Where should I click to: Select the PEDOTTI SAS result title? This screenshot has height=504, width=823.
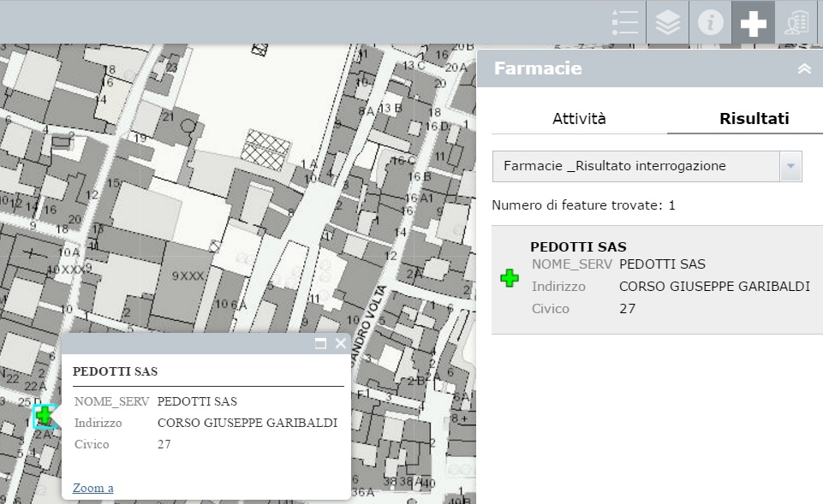point(578,247)
